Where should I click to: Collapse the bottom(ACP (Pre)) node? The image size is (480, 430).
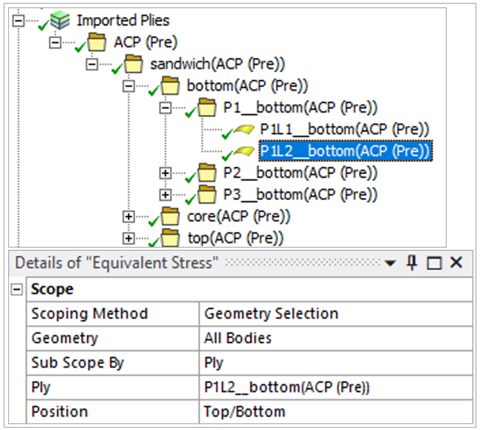click(128, 86)
